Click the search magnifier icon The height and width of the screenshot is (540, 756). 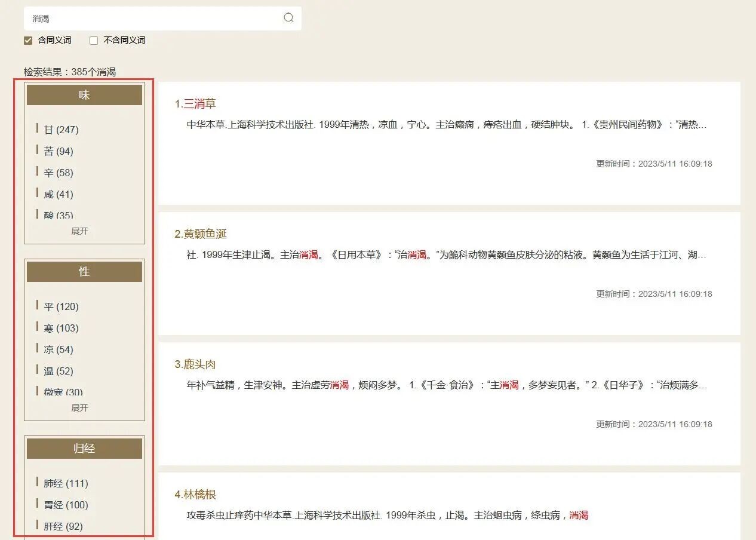[x=288, y=18]
